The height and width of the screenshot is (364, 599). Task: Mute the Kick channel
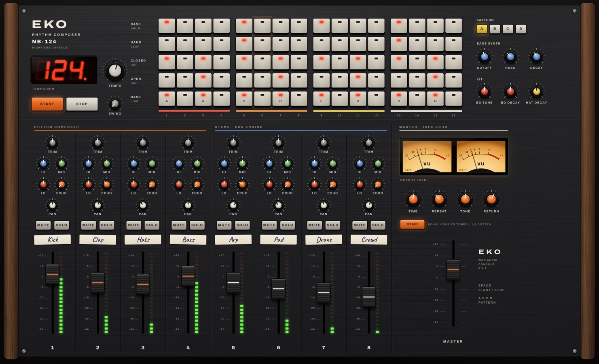43,225
